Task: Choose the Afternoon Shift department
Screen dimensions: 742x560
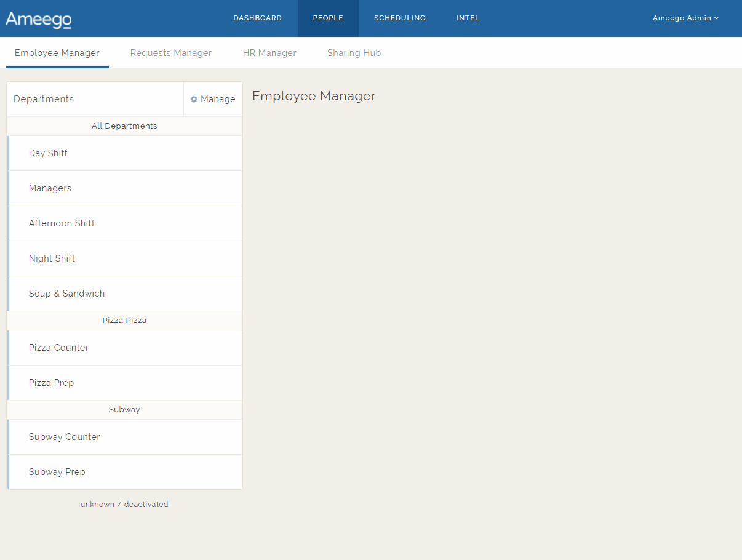Action: tap(62, 223)
